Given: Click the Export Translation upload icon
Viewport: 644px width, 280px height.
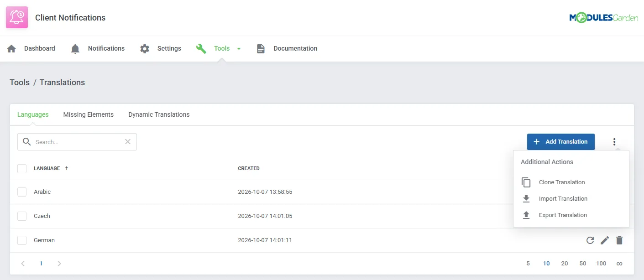Looking at the screenshot, I should tap(526, 215).
